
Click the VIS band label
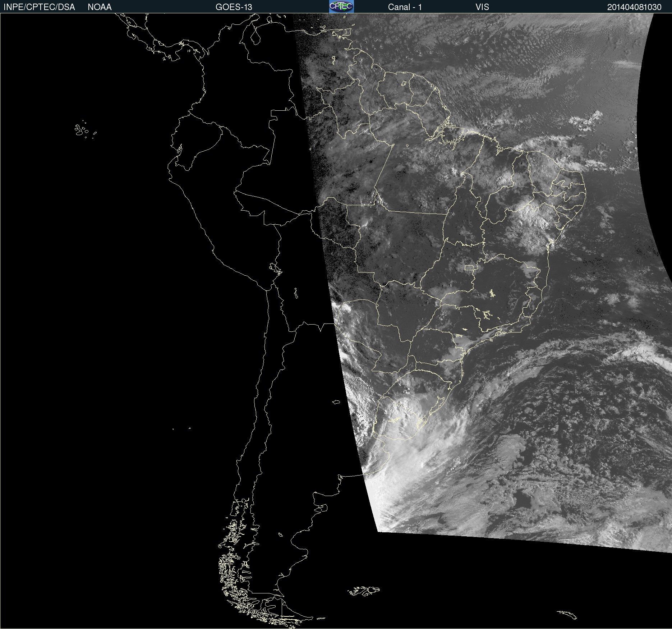482,7
